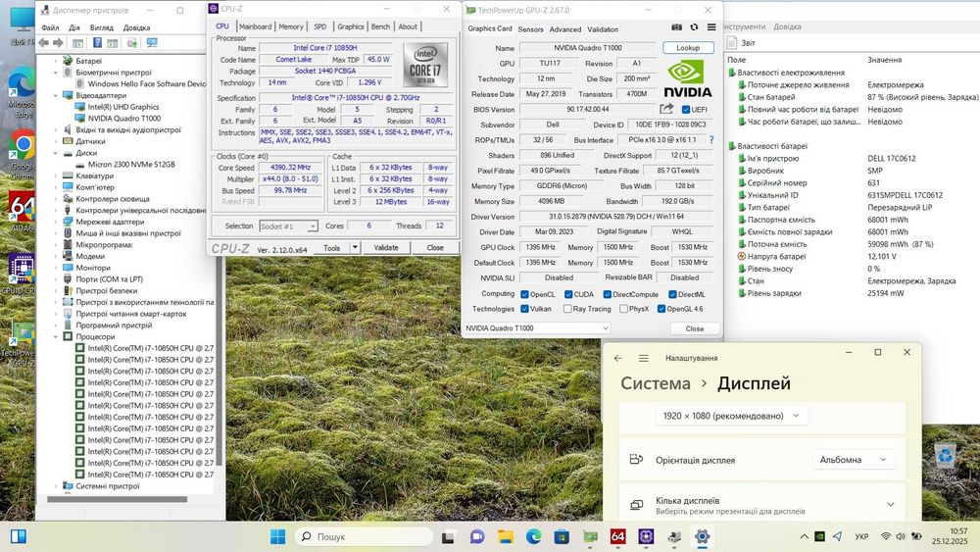This screenshot has width=980, height=552.
Task: Toggle the CUDA checkbox in GPU-Z
Action: (x=568, y=294)
